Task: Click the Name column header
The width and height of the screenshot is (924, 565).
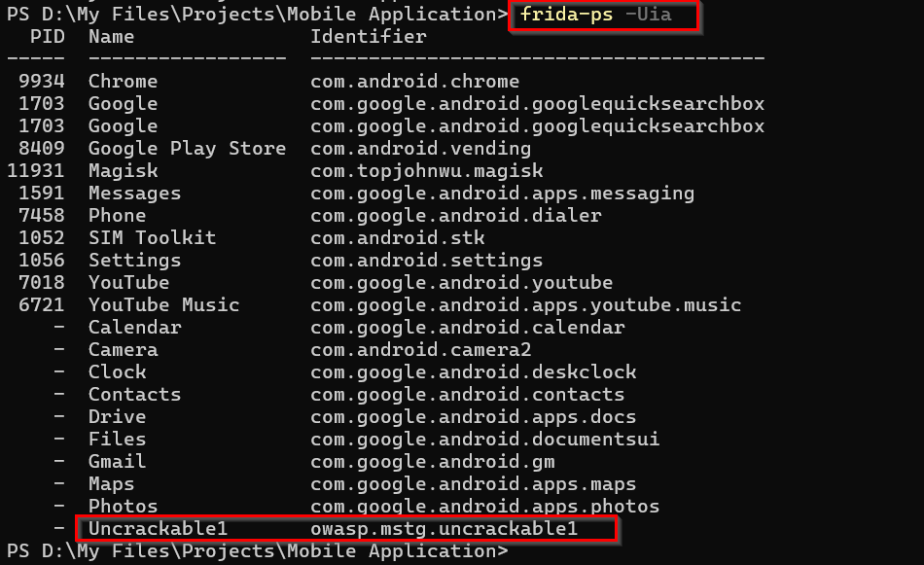Action: (x=111, y=37)
